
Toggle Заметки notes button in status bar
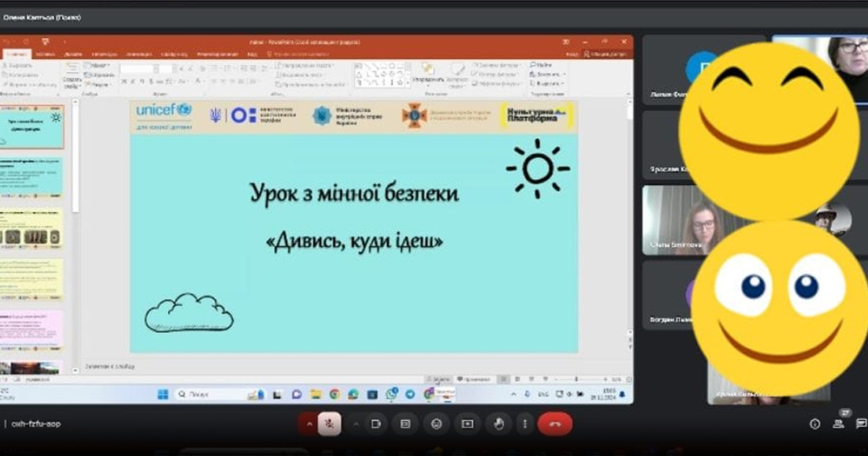point(439,379)
